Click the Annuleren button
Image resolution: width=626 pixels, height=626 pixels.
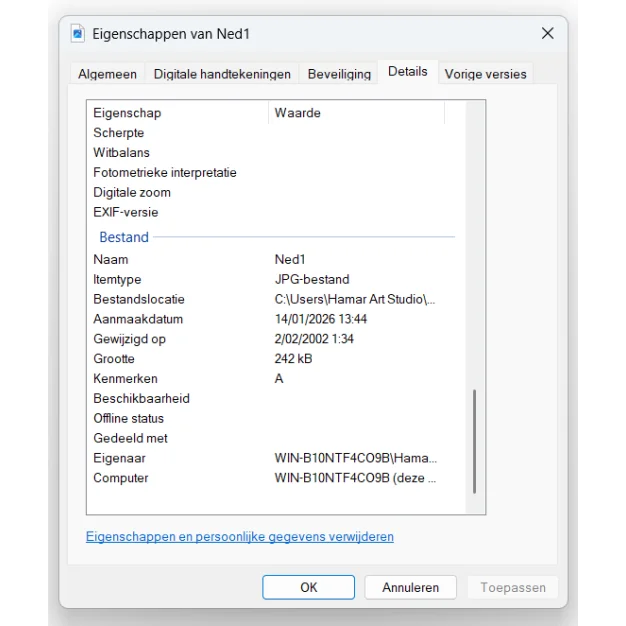pos(410,587)
